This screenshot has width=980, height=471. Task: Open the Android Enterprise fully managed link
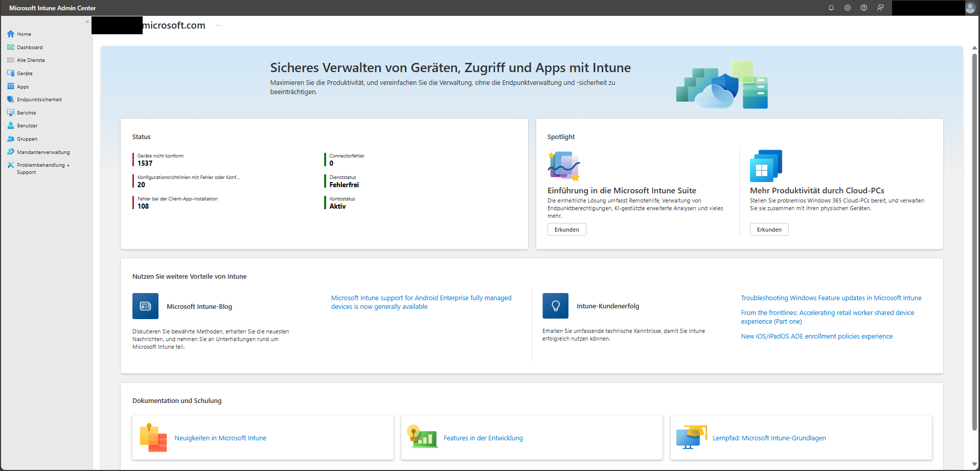(421, 302)
